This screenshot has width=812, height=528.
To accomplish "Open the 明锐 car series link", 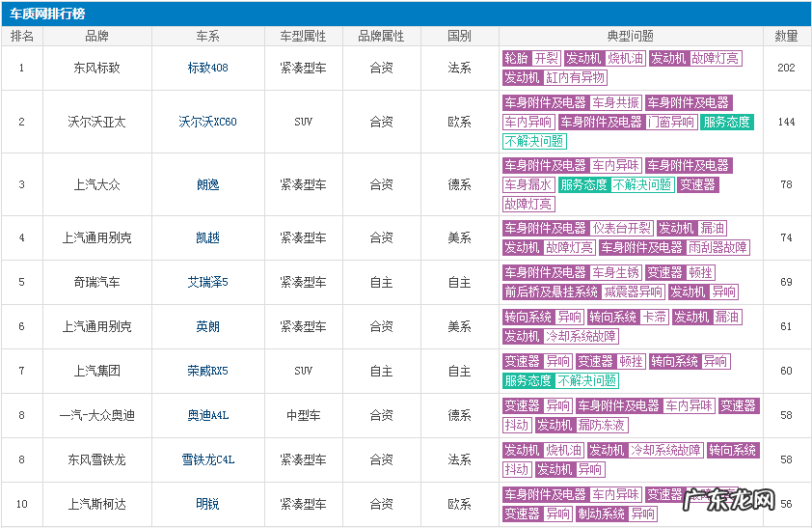I will pyautogui.click(x=207, y=504).
